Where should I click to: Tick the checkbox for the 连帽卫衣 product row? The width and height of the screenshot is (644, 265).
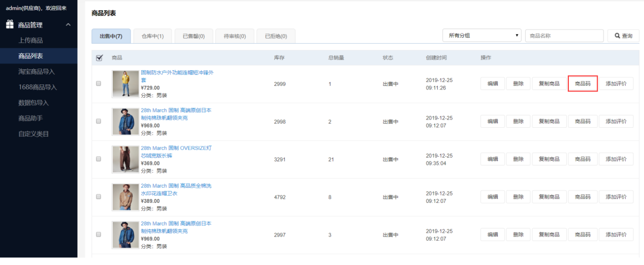[99, 197]
